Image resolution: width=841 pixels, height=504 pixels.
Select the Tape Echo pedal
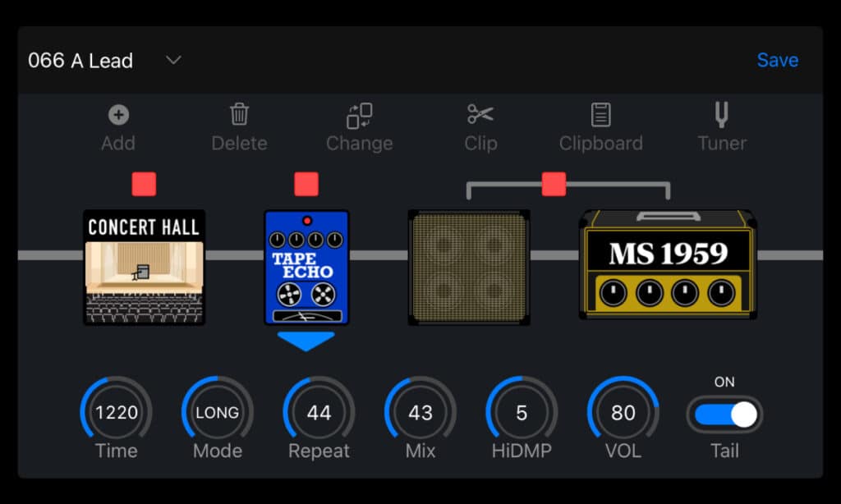(x=307, y=267)
